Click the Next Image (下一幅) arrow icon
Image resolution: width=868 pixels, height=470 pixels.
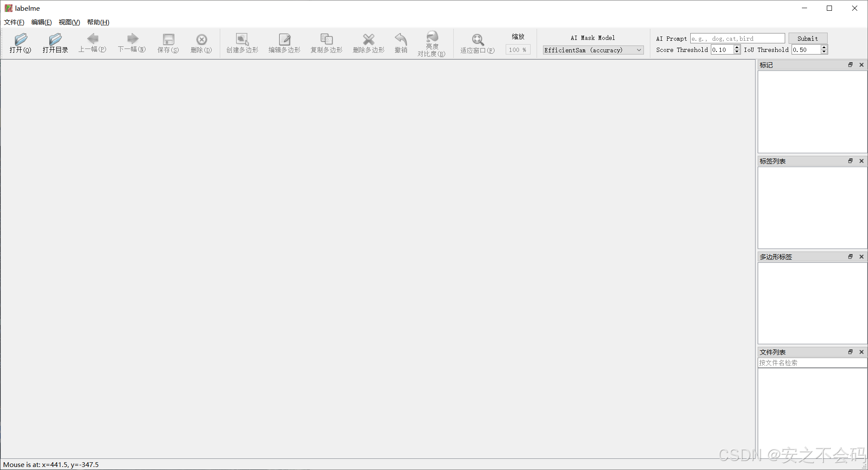132,39
